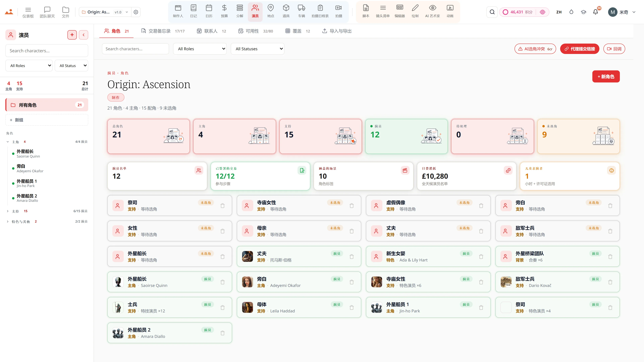Open the 镜头清单 shot list
Image resolution: width=644 pixels, height=362 pixels.
[x=383, y=12]
